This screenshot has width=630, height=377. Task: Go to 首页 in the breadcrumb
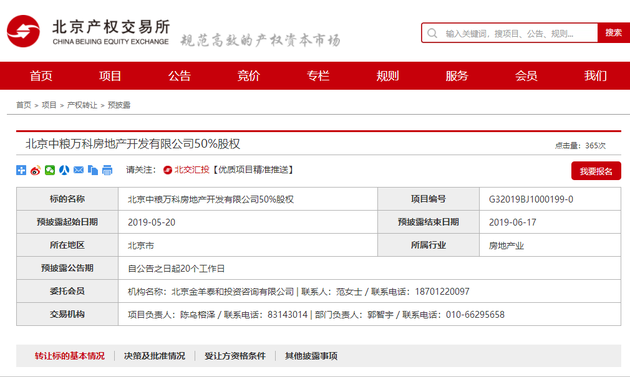tap(24, 105)
